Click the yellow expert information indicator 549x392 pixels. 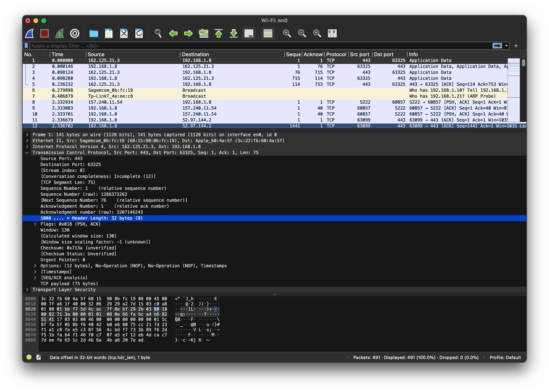(x=29, y=357)
